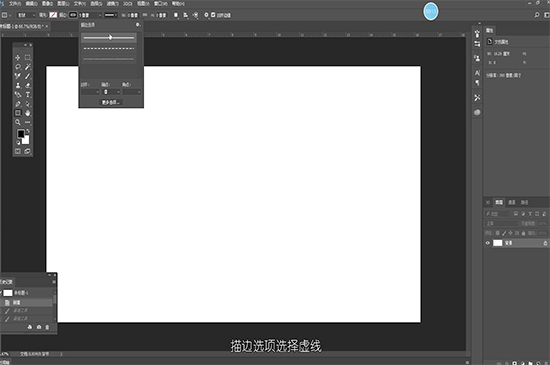This screenshot has height=365, width=550.
Task: Hide the background layer with eye icon
Action: pos(488,243)
